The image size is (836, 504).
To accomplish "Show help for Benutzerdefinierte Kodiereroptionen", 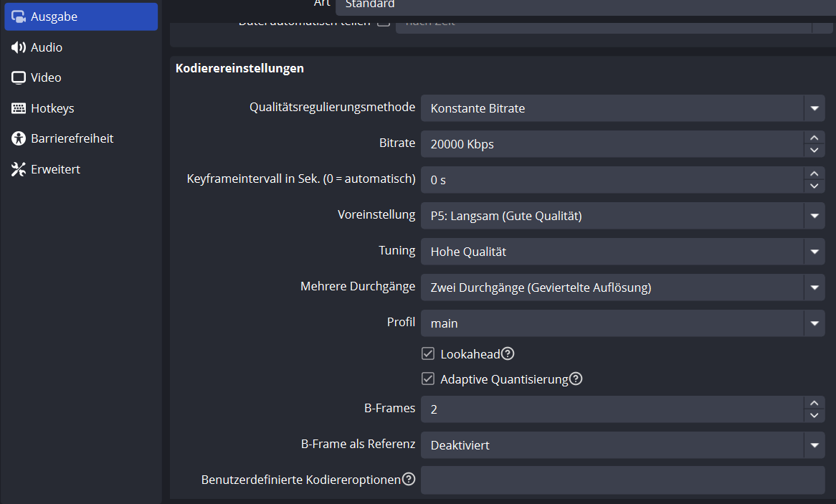I will coord(409,479).
